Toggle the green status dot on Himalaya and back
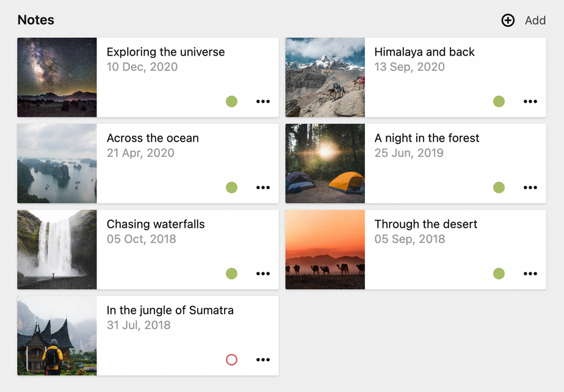This screenshot has height=392, width=564. (x=499, y=101)
